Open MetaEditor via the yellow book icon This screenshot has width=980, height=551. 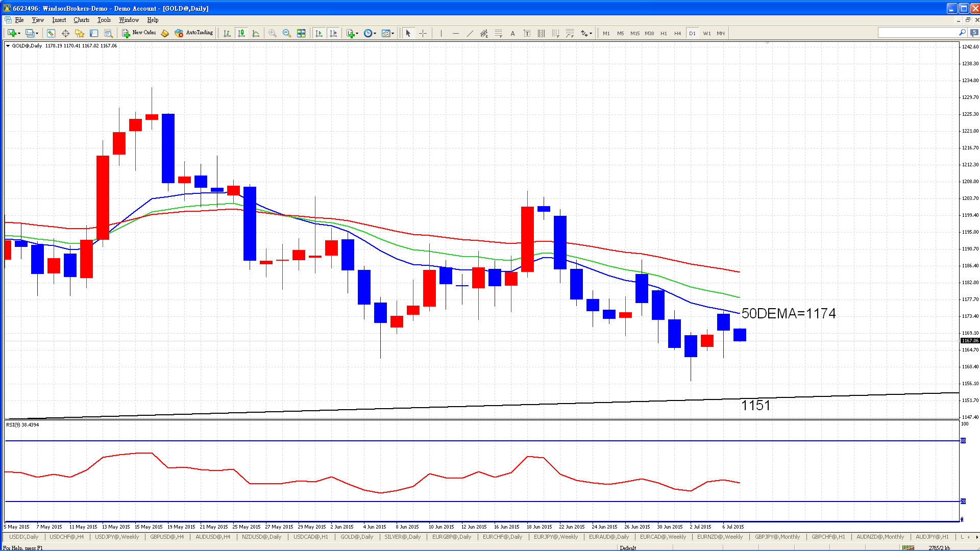coord(165,33)
